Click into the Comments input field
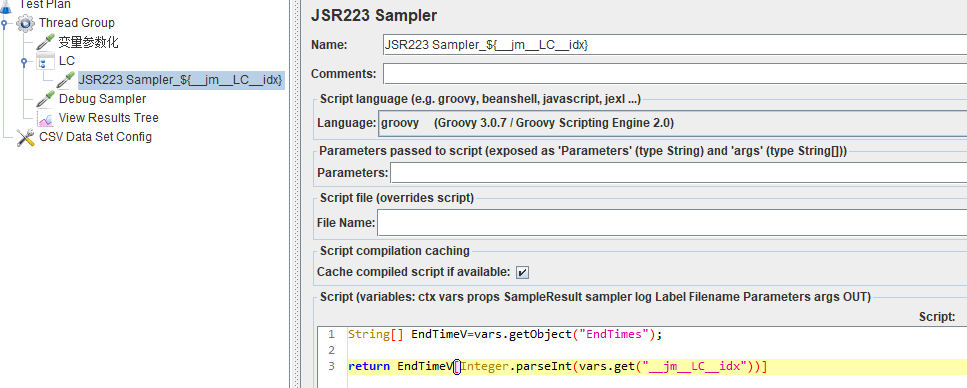The height and width of the screenshot is (388, 967). click(675, 74)
